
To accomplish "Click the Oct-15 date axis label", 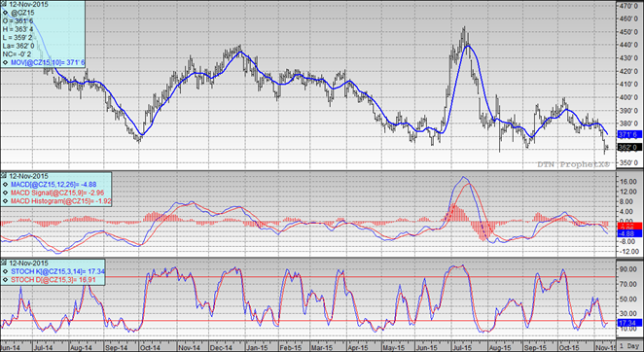I will click(x=569, y=348).
